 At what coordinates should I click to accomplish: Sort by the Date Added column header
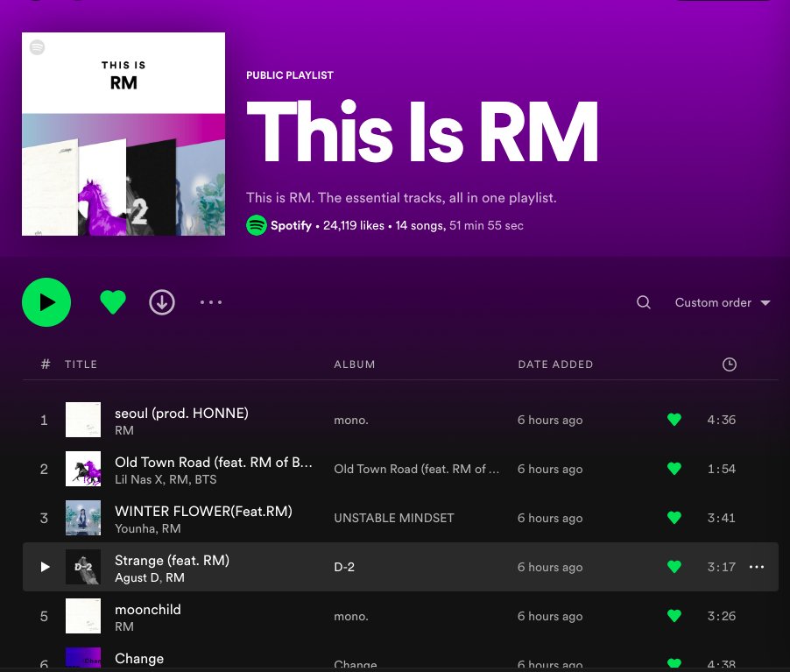click(x=555, y=364)
